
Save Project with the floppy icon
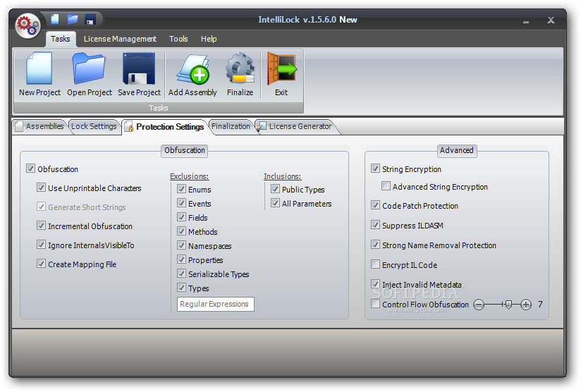pos(140,75)
